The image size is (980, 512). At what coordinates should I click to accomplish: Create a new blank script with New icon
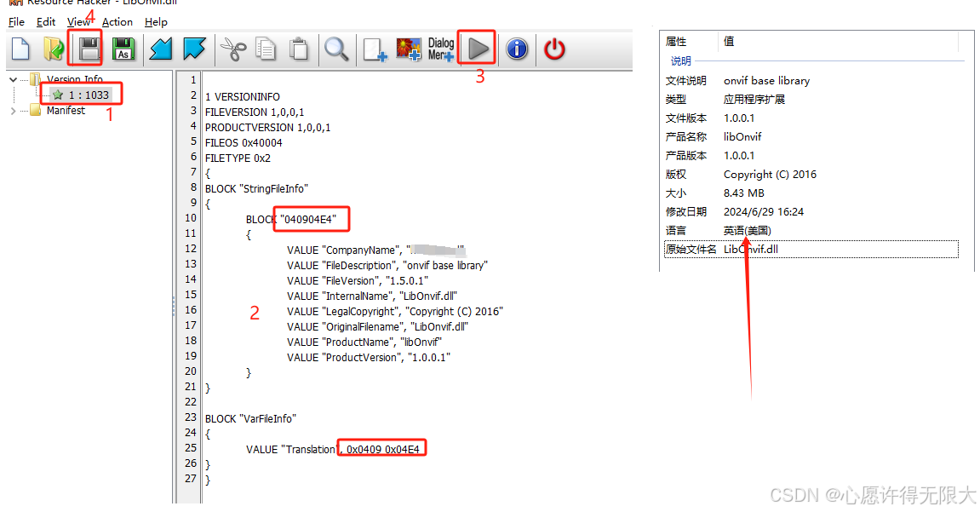click(20, 49)
